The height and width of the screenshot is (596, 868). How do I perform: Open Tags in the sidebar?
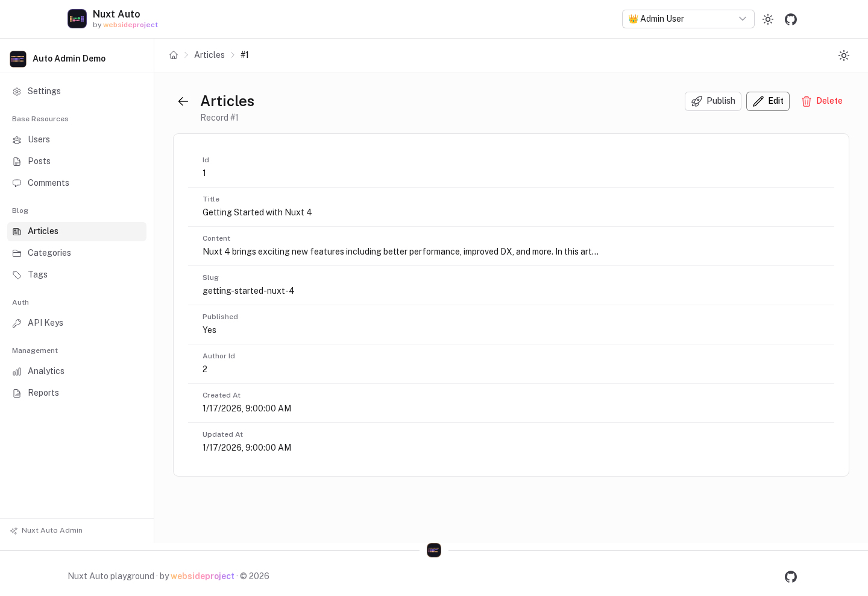click(77, 275)
